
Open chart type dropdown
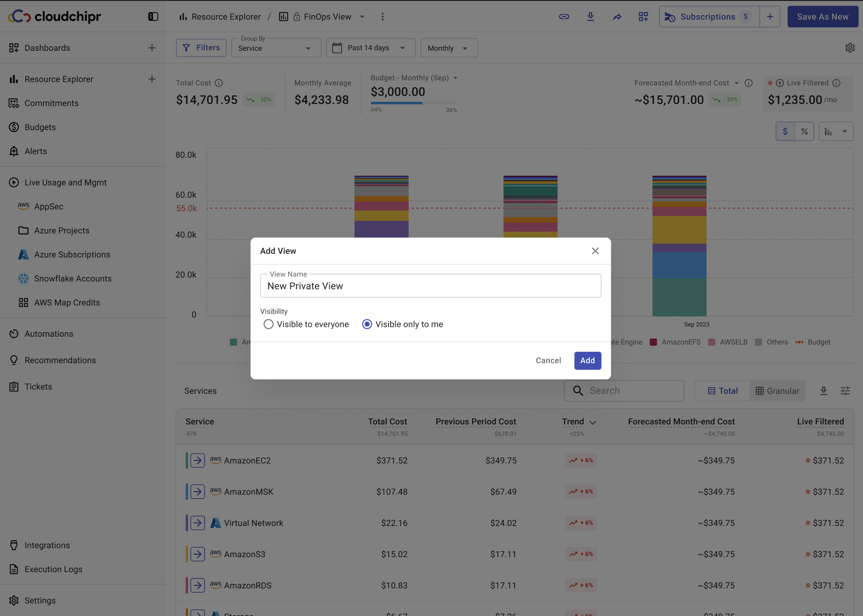tap(836, 131)
